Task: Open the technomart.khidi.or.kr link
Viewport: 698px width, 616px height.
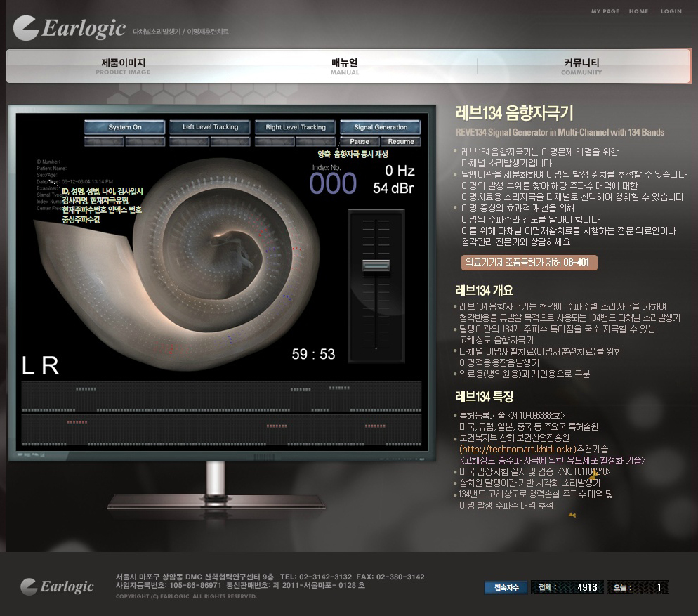Action: click(x=518, y=449)
